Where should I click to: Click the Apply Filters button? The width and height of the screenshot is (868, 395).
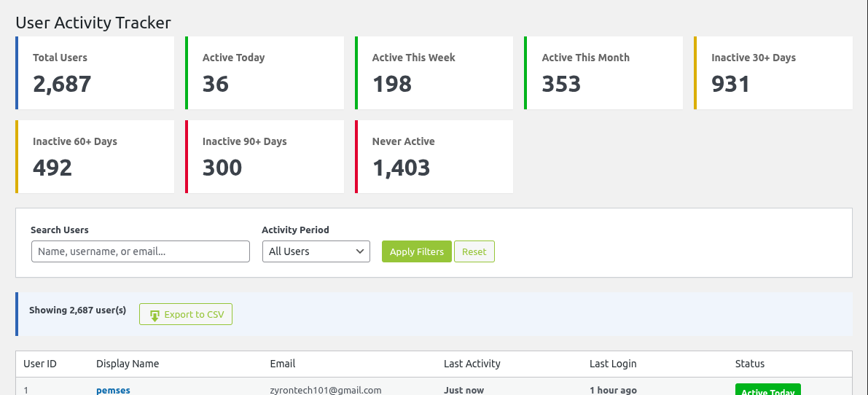point(417,251)
